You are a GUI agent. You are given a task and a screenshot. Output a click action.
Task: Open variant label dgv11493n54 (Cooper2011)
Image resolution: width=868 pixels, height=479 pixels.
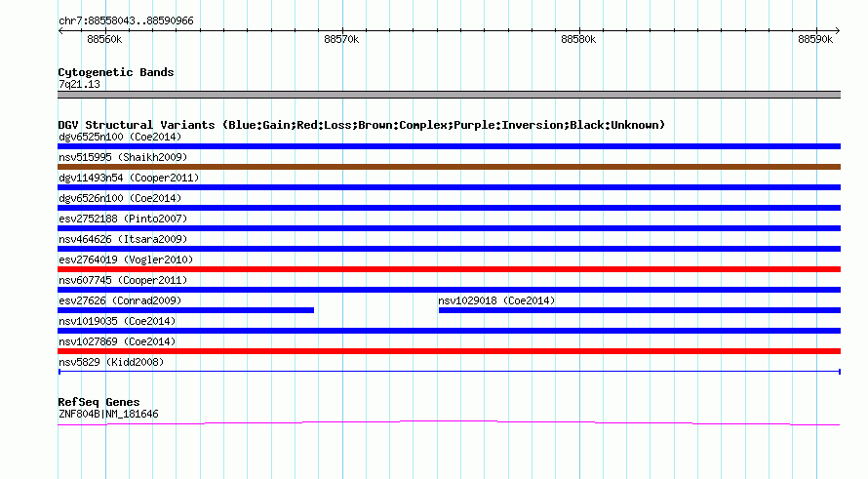point(129,178)
